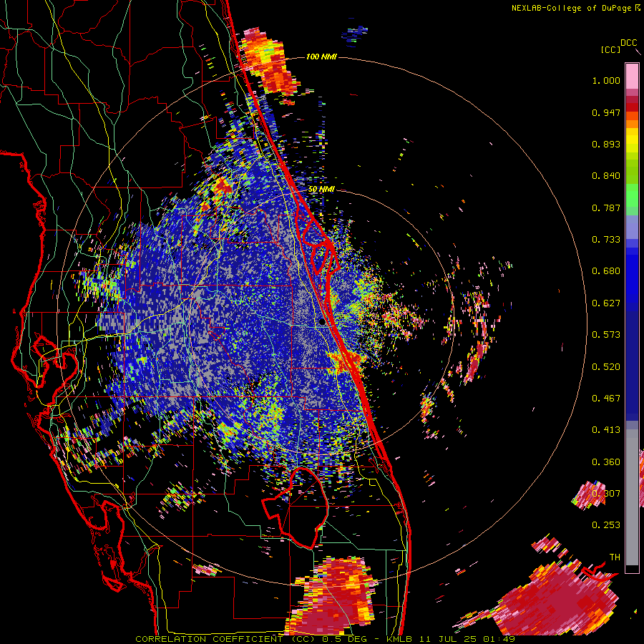This screenshot has width=644, height=644.
Task: Click the yellow segment of the color bar
Action: click(632, 140)
